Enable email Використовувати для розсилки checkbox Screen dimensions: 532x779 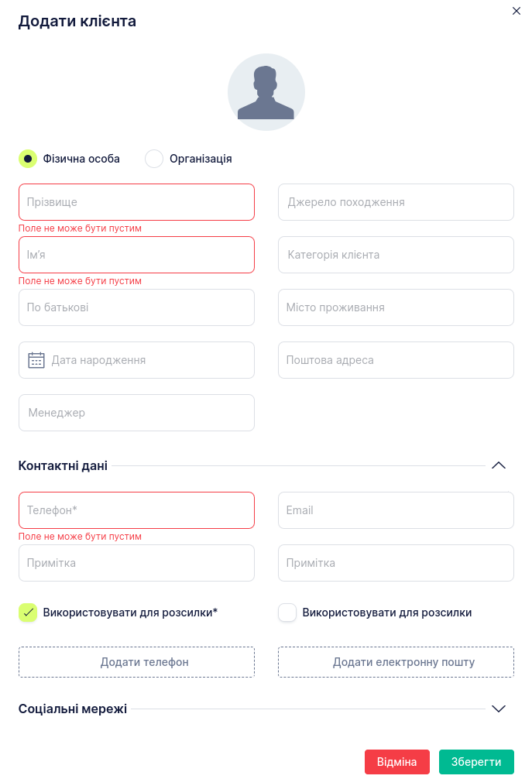point(287,613)
